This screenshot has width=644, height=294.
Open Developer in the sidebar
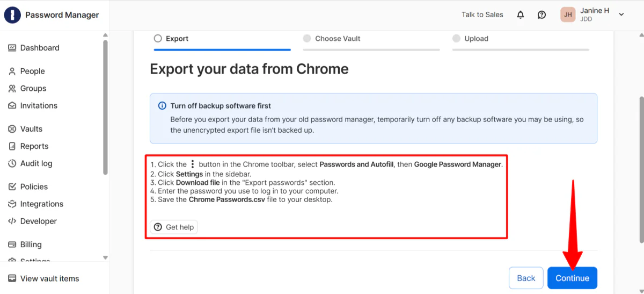[x=39, y=221]
